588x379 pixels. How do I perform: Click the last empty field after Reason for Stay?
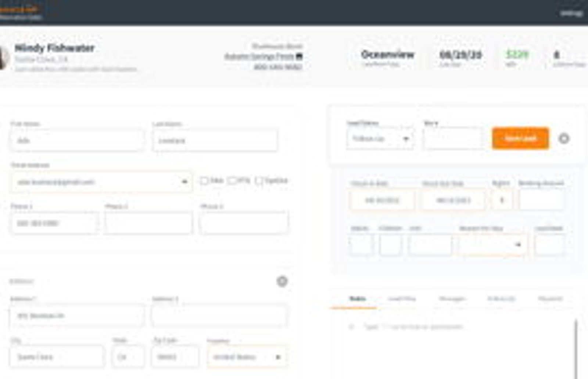tap(549, 245)
